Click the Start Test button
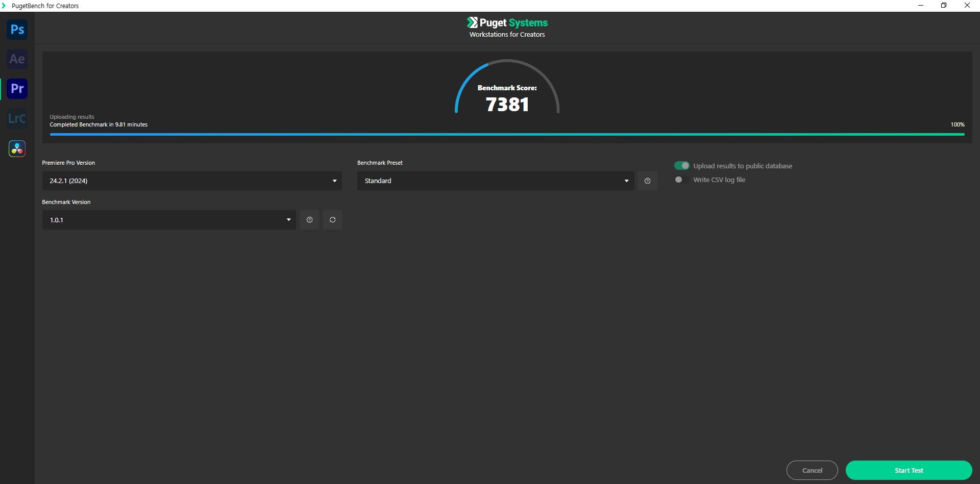Viewport: 980px width, 484px height. (909, 470)
